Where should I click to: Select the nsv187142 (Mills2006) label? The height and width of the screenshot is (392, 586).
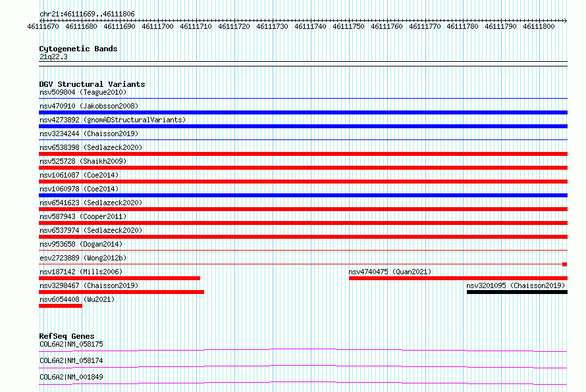click(81, 272)
